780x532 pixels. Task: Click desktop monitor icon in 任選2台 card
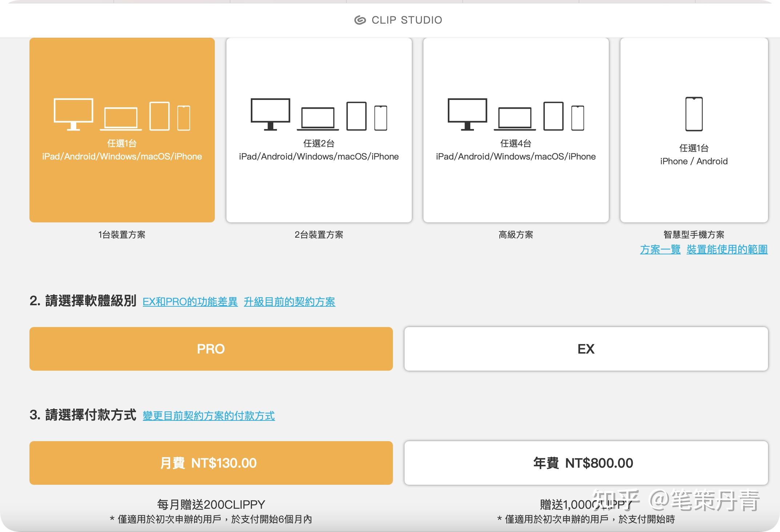270,114
